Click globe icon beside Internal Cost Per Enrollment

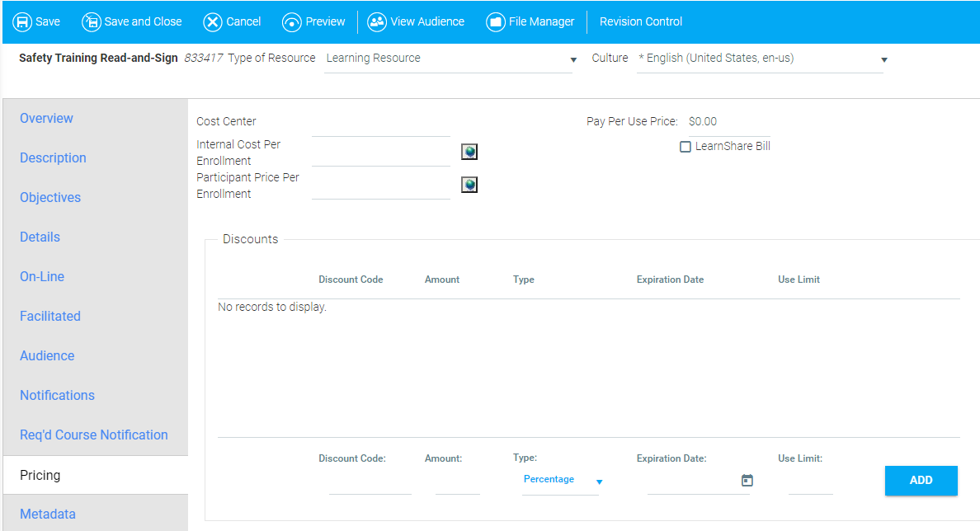point(469,152)
